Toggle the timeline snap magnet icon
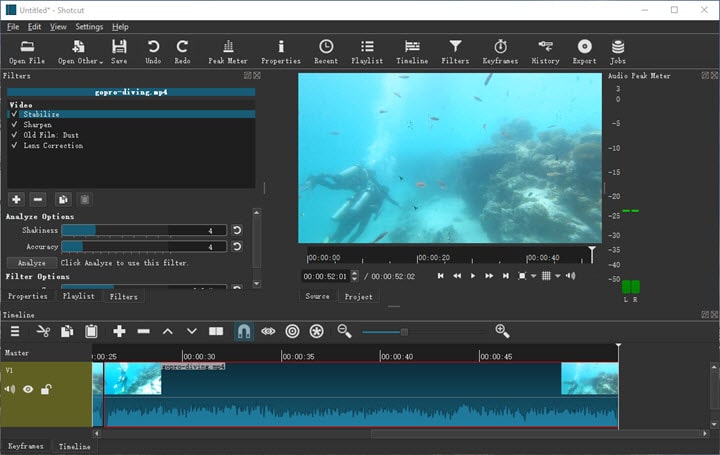Viewport: 720px width, 455px height. (x=243, y=331)
